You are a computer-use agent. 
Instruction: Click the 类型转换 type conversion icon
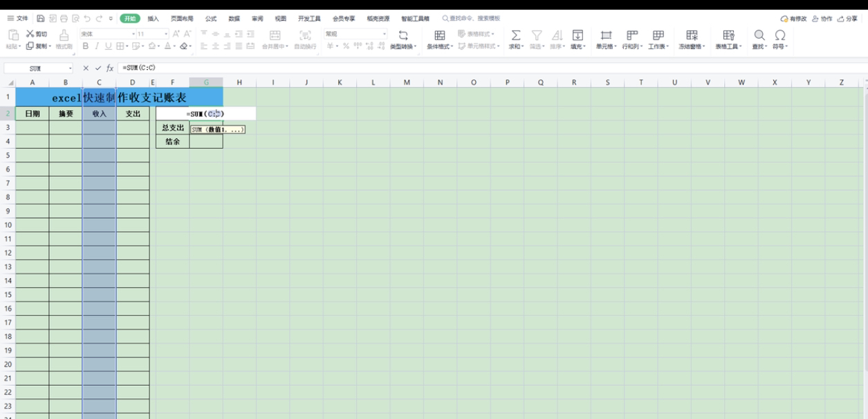tap(403, 35)
